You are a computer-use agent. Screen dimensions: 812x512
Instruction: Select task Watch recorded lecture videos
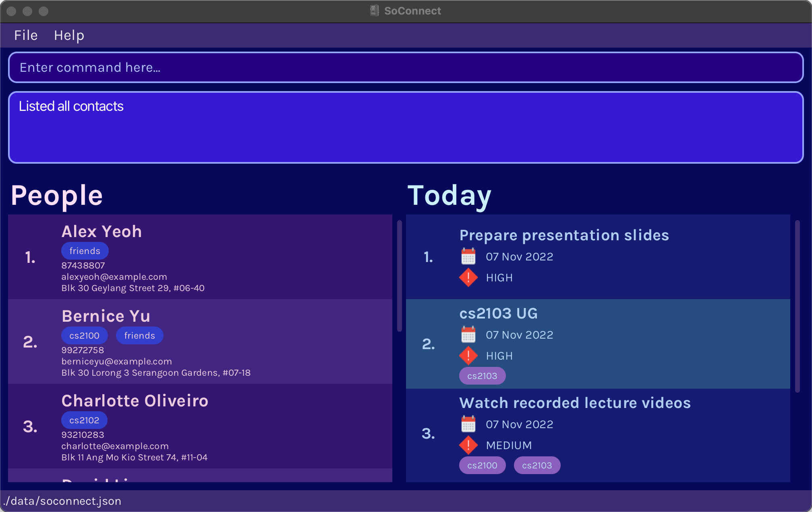point(575,403)
